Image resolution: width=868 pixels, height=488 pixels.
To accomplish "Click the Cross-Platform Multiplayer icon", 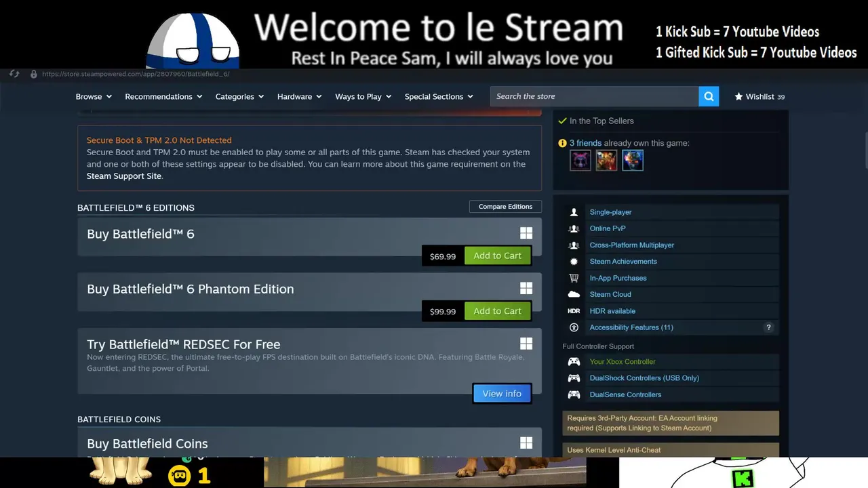I will 574,245.
